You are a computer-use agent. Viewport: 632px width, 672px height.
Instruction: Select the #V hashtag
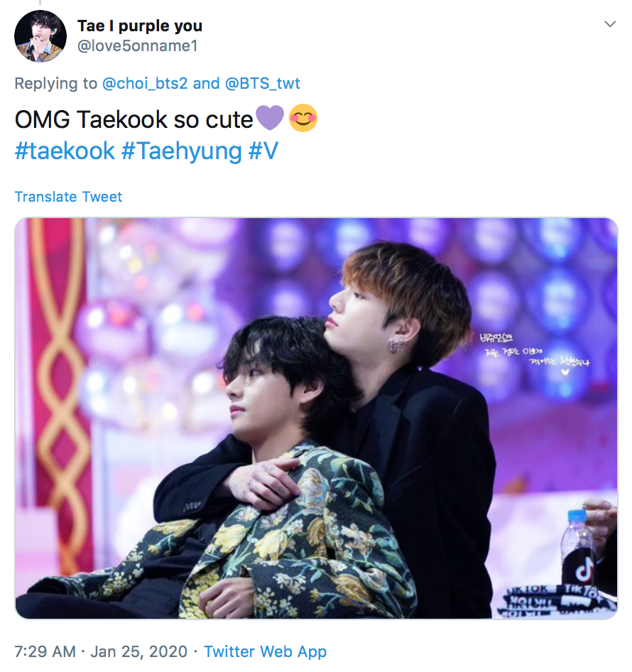[x=263, y=151]
